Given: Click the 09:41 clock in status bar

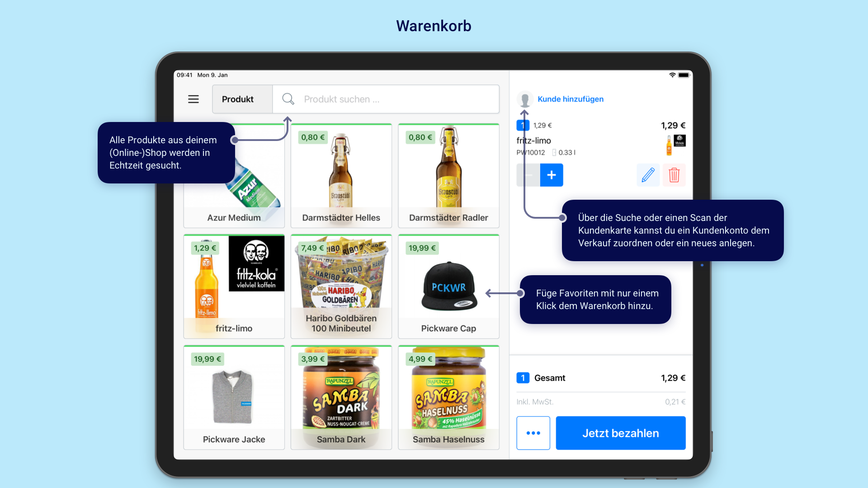Looking at the screenshot, I should (x=184, y=75).
